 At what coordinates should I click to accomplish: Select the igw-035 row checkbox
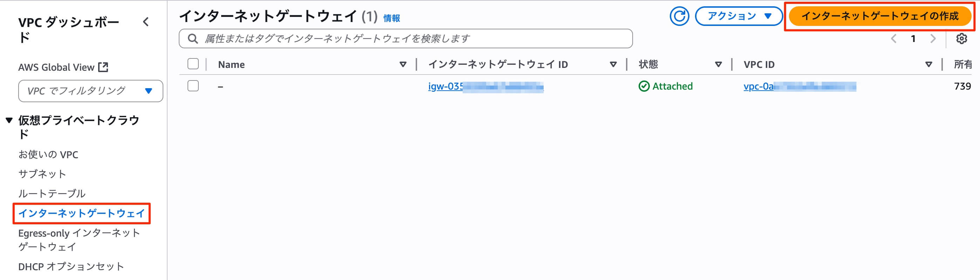[x=193, y=86]
